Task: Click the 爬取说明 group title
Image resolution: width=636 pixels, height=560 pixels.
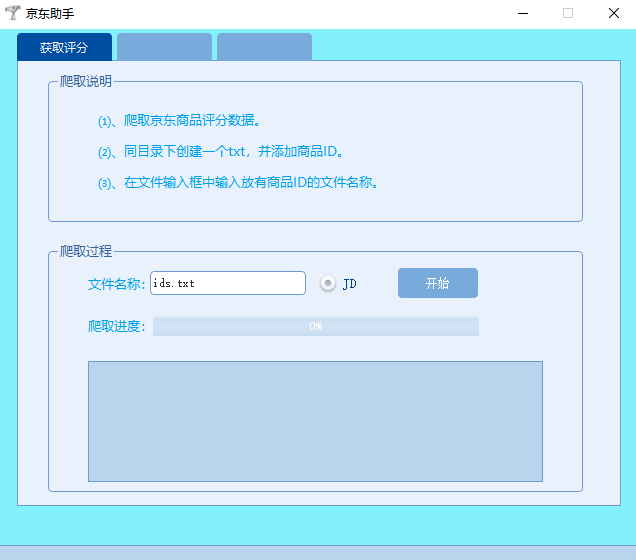Action: point(86,81)
